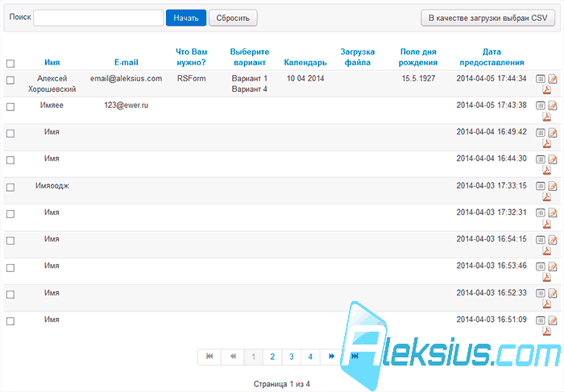Edit the submission dated 2014-04-03 16:54:15
Image resolution: width=564 pixels, height=392 pixels.
(553, 239)
